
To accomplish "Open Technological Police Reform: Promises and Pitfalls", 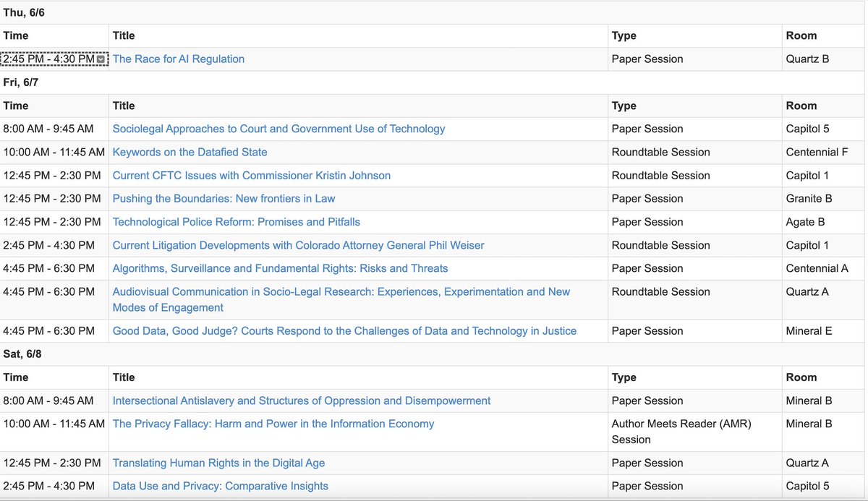I will [x=237, y=221].
